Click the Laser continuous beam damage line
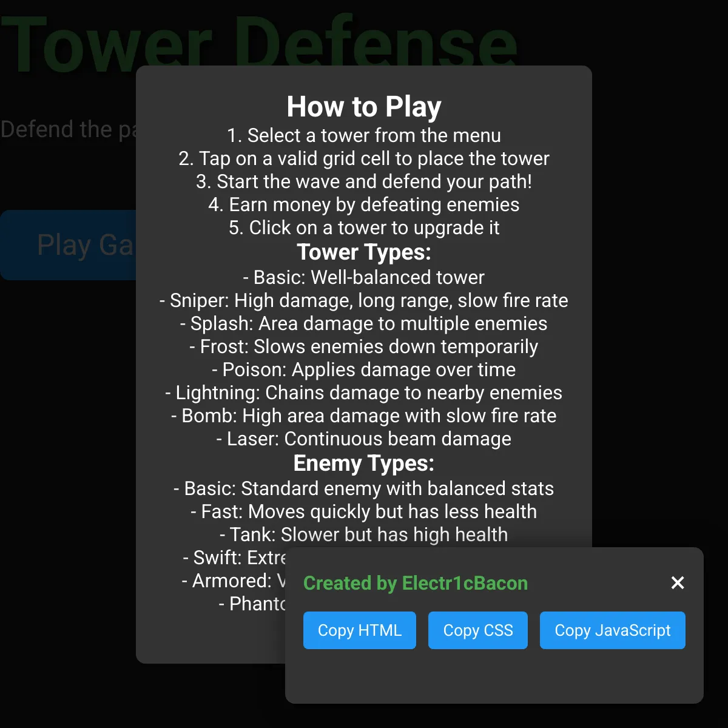 [363, 439]
